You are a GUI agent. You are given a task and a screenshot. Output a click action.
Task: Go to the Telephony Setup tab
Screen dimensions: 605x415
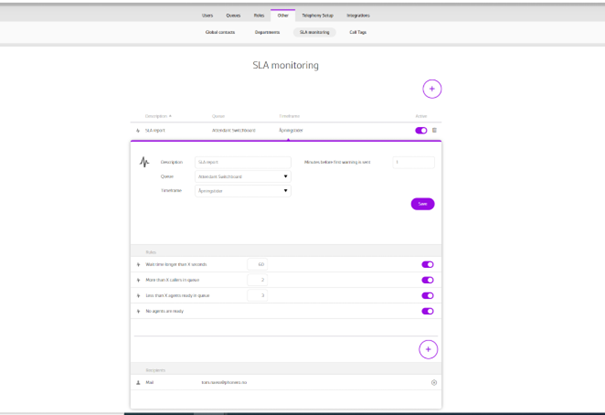[318, 15]
